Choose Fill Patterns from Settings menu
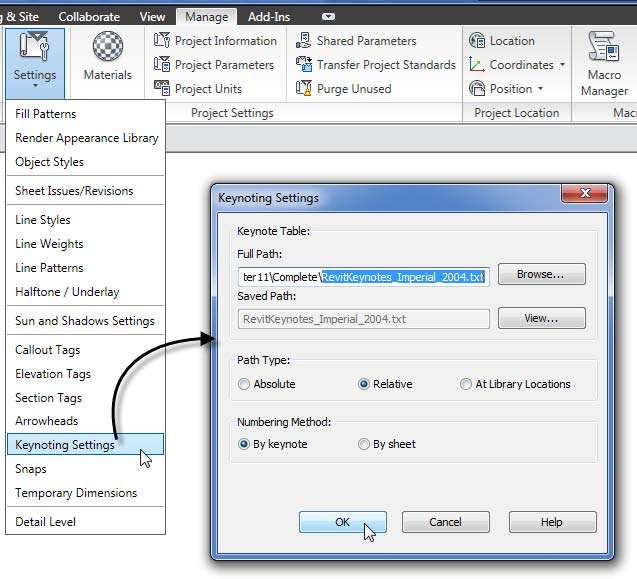637x579 pixels. (x=85, y=114)
